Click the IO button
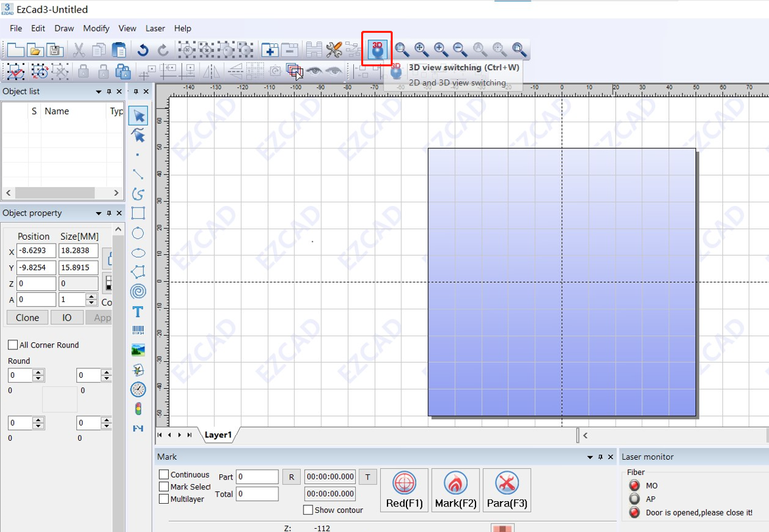This screenshot has width=769, height=532. [67, 318]
